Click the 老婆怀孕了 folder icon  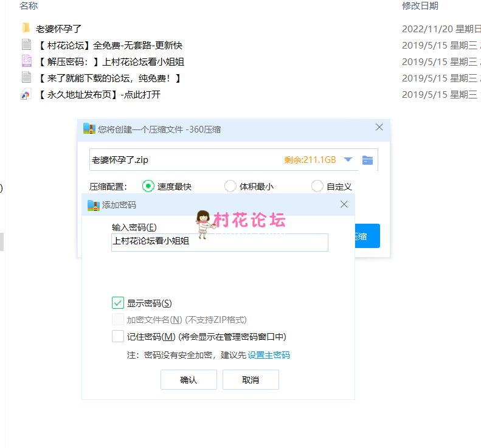click(26, 28)
